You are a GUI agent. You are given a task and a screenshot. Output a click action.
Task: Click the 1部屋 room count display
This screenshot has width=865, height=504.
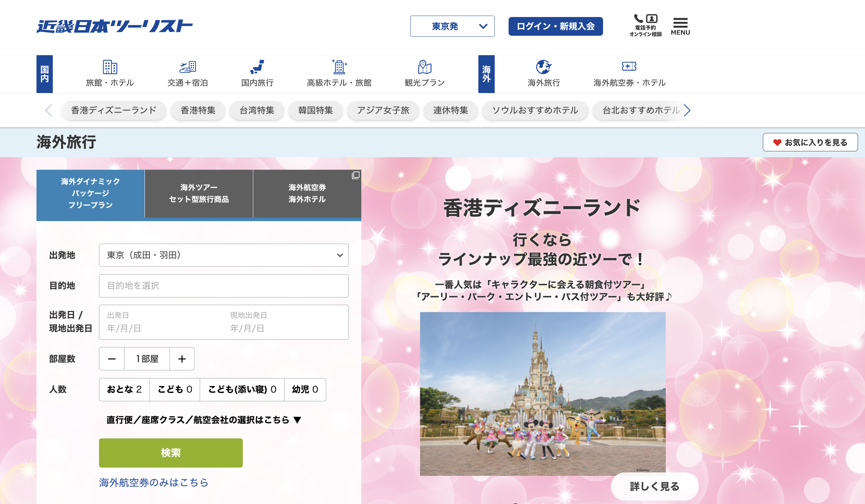tap(147, 359)
